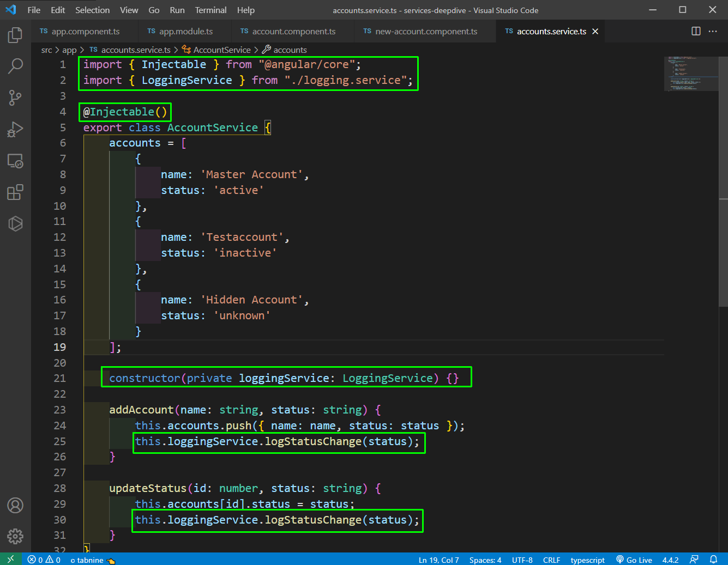728x565 pixels.
Task: Close the accounts.service.ts tab
Action: click(x=595, y=31)
